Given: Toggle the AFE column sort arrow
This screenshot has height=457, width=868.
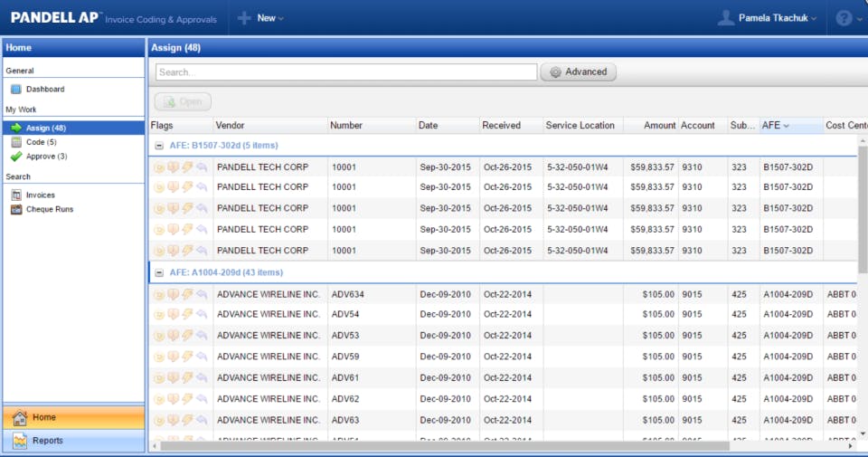Looking at the screenshot, I should coord(786,127).
